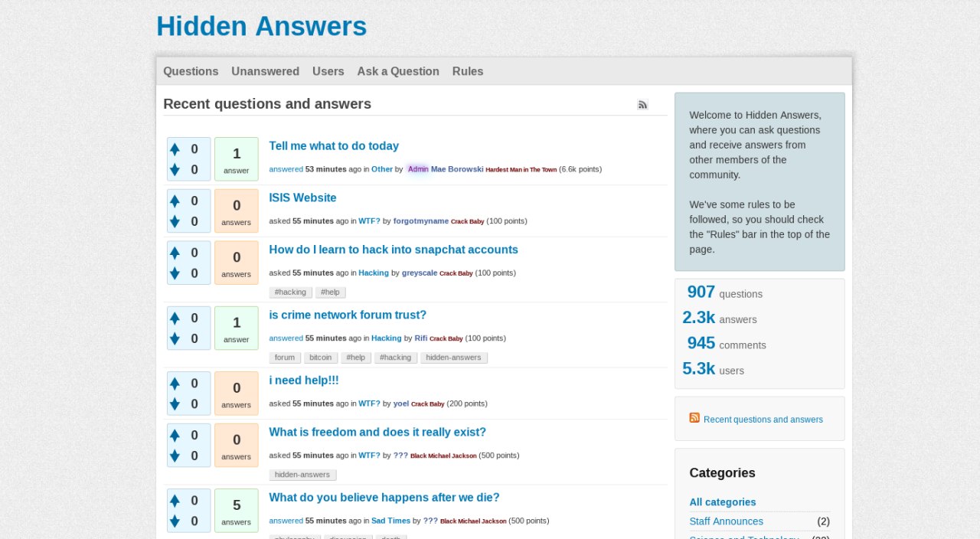Select Ask a Question
The image size is (980, 539).
(397, 71)
